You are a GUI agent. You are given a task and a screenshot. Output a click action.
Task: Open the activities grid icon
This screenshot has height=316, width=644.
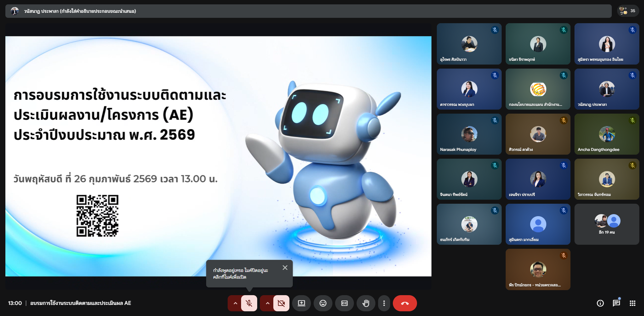click(632, 303)
